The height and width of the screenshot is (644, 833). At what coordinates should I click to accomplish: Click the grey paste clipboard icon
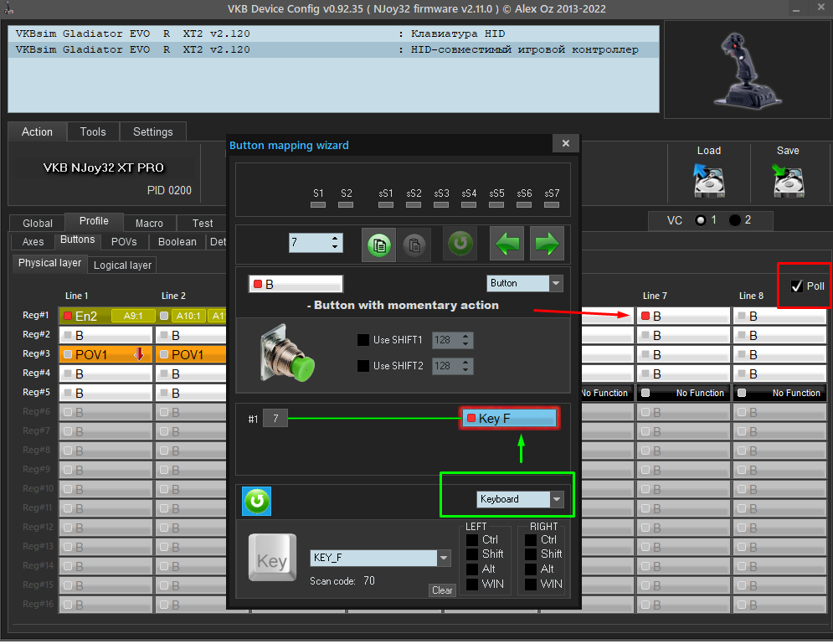coord(414,245)
